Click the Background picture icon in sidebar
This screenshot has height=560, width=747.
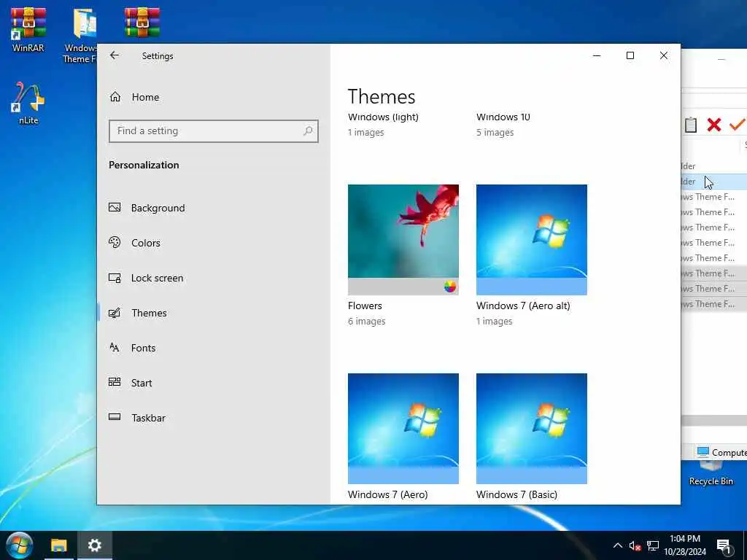[115, 207]
